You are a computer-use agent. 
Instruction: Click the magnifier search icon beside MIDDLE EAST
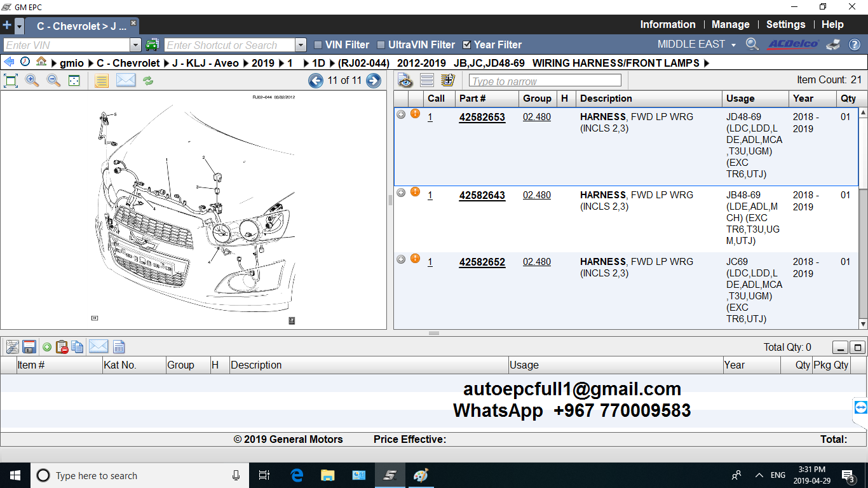pyautogui.click(x=752, y=44)
